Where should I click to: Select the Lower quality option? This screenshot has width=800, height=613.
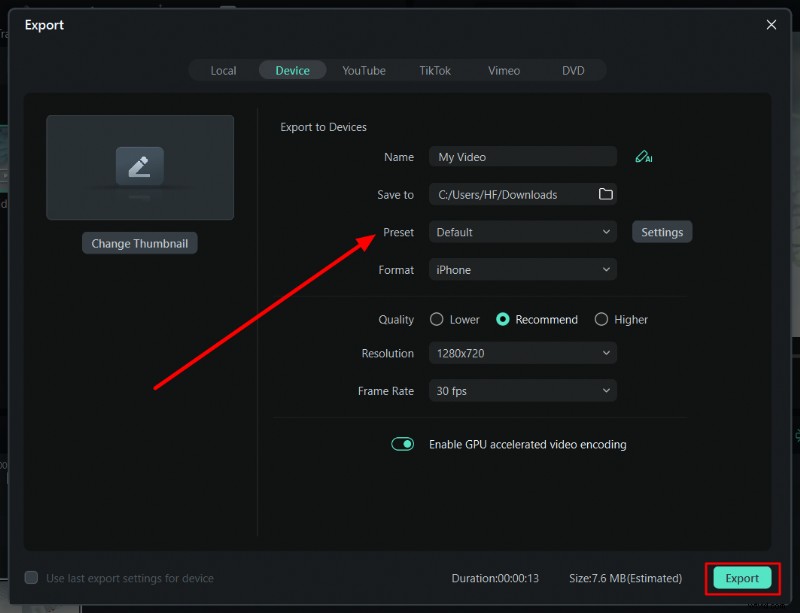436,319
